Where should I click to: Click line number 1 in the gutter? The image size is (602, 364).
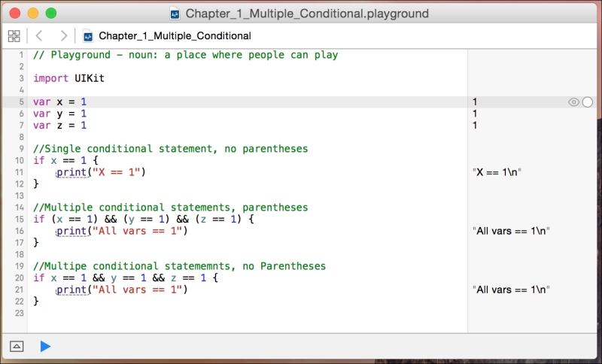pyautogui.click(x=22, y=55)
